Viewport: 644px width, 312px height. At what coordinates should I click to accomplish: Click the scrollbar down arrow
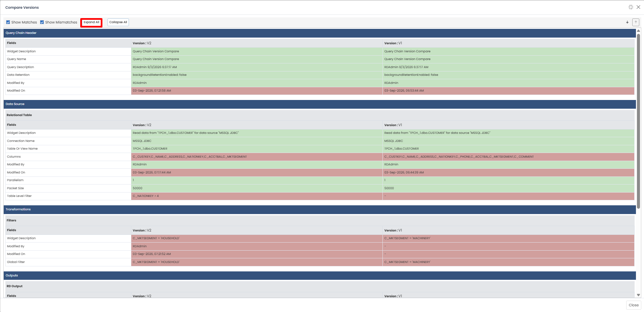638,295
